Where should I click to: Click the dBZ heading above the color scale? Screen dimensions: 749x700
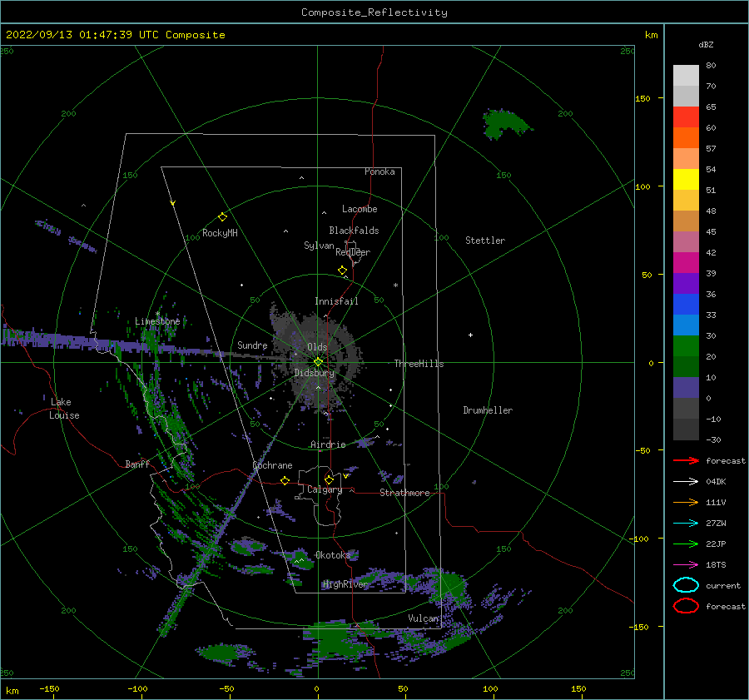706,44
